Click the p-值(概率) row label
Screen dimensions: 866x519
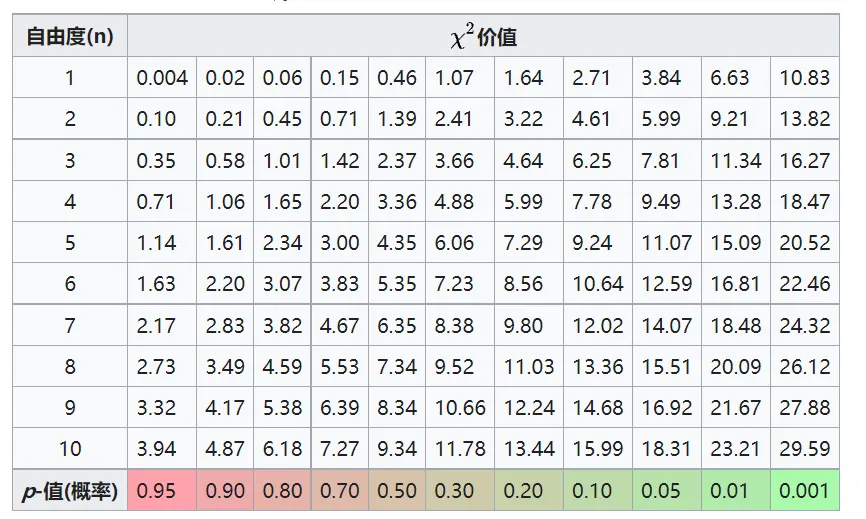coord(70,491)
